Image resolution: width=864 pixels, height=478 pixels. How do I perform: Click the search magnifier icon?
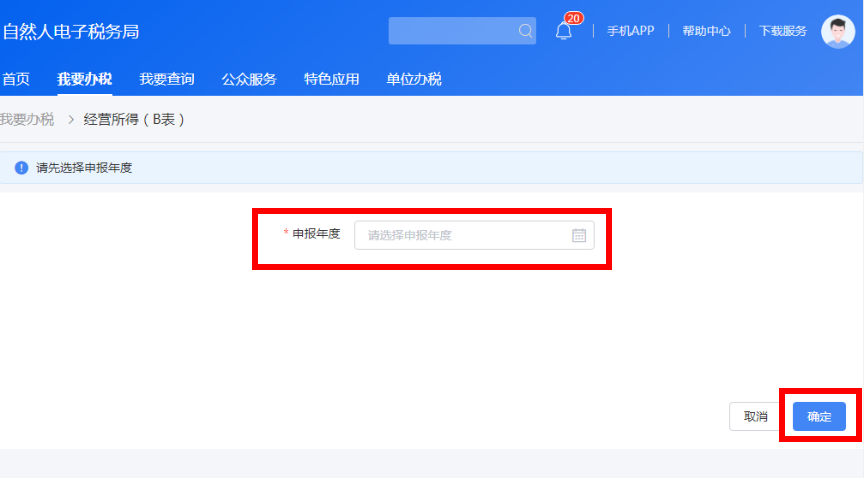point(525,31)
